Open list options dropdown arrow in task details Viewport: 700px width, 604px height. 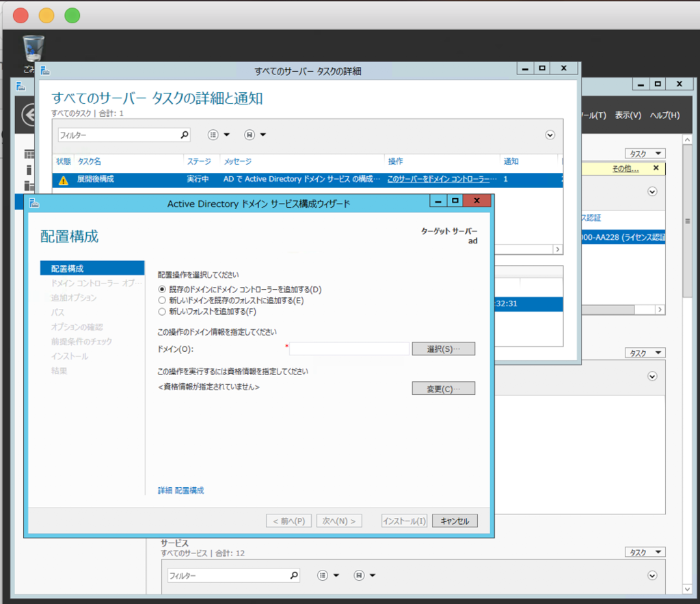pos(227,135)
